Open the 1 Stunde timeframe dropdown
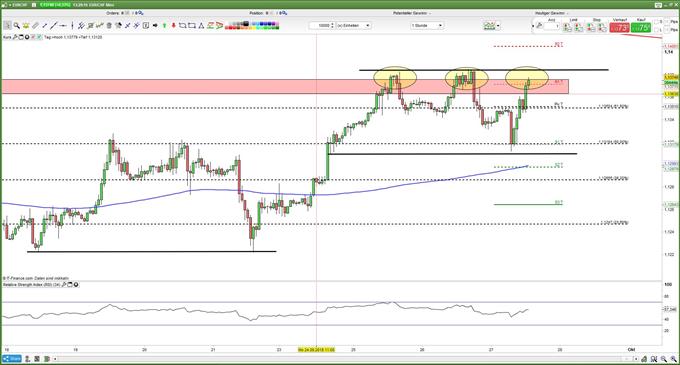Image resolution: width=680 pixels, height=365 pixels. point(427,26)
